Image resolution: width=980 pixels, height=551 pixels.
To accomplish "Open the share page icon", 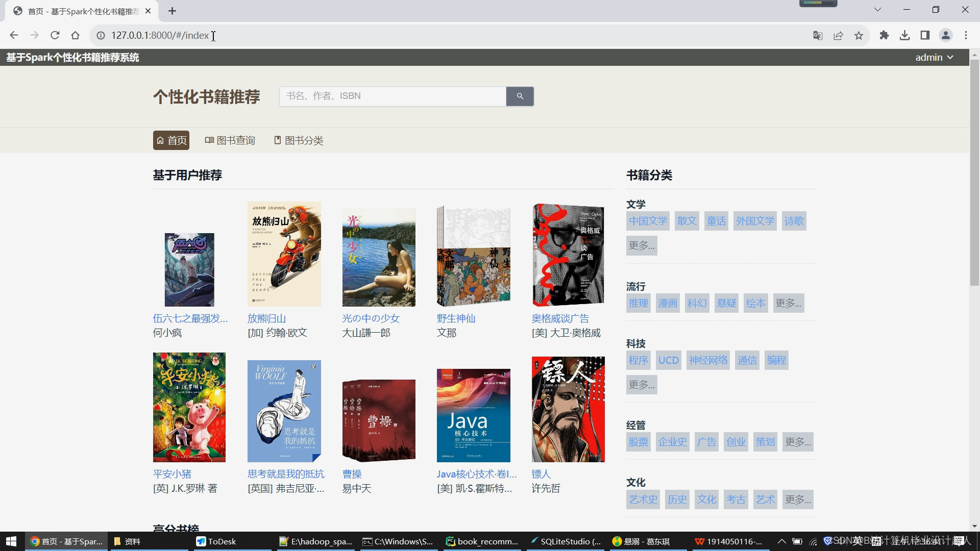I will tap(838, 35).
